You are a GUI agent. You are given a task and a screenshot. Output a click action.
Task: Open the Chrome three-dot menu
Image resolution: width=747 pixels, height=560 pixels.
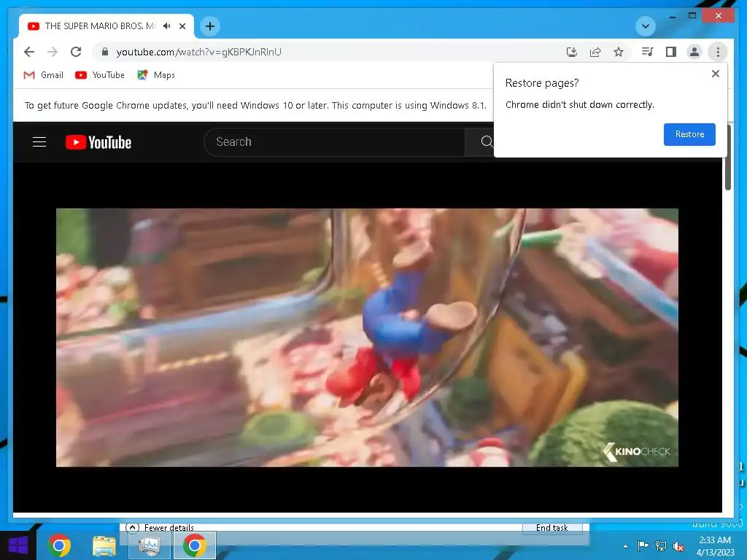click(x=718, y=52)
